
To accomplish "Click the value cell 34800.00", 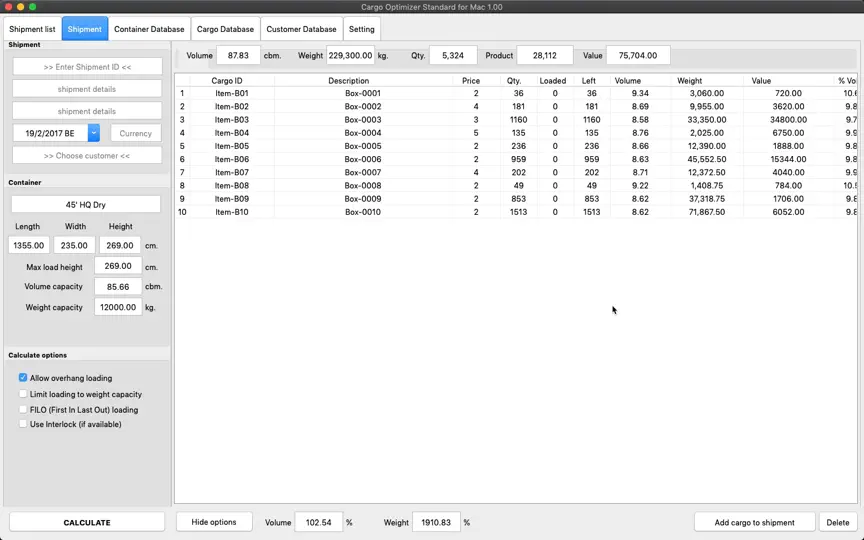I will (x=789, y=120).
